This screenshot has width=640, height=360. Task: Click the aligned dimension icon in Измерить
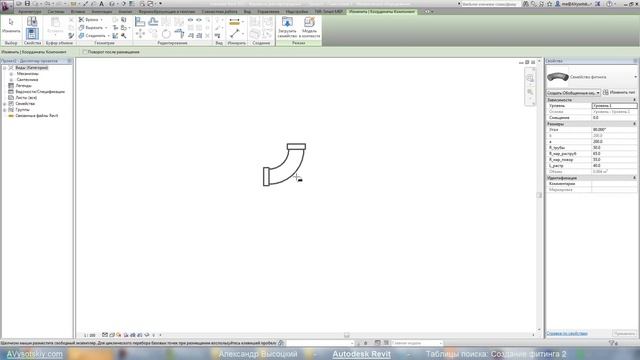(235, 22)
